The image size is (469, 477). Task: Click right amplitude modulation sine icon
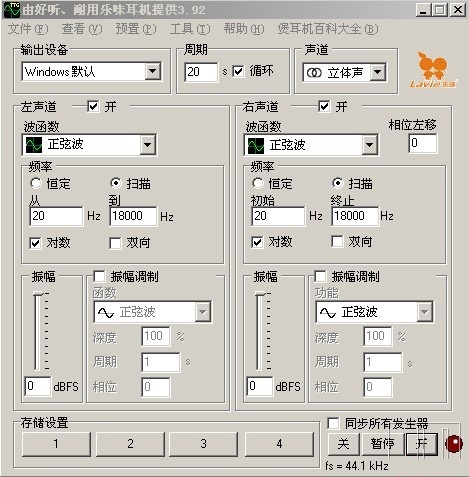pyautogui.click(x=328, y=312)
